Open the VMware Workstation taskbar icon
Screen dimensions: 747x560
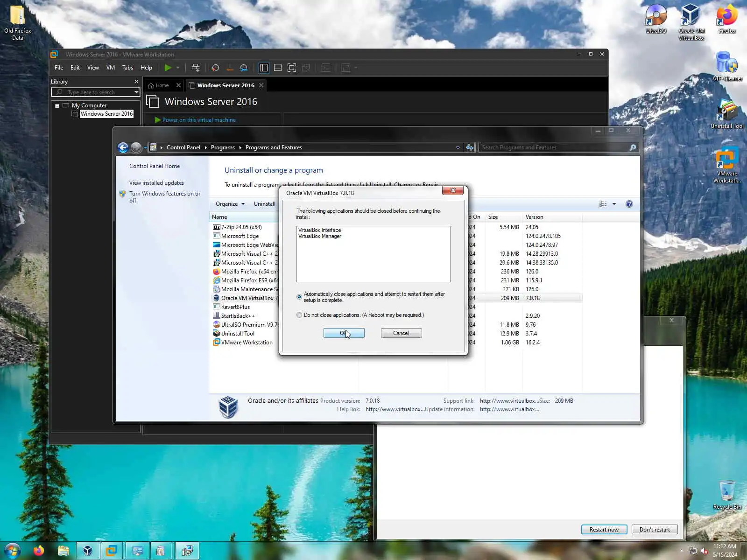112,551
